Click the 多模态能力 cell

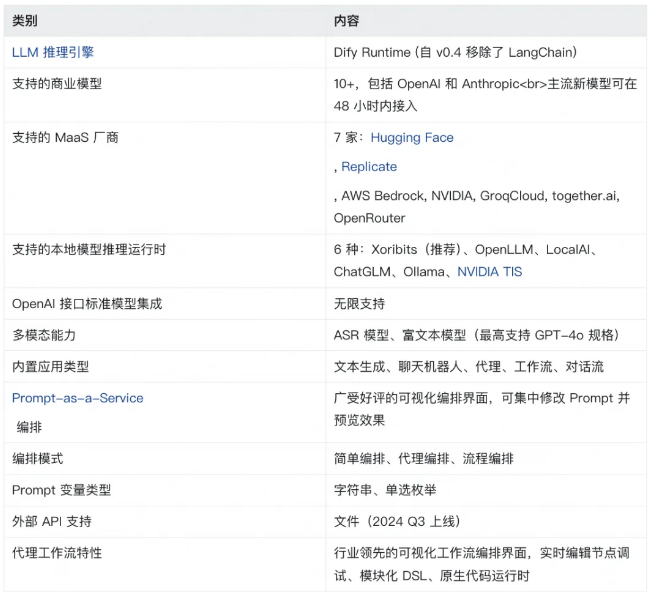click(165, 335)
